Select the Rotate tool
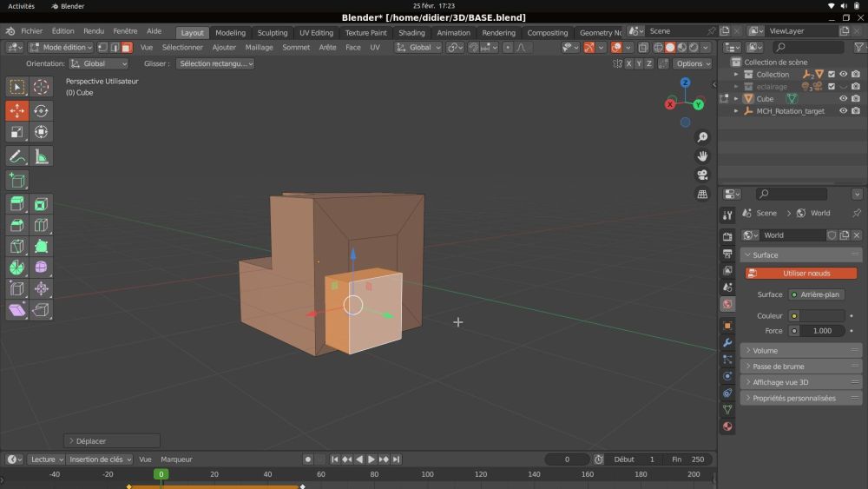 point(41,111)
